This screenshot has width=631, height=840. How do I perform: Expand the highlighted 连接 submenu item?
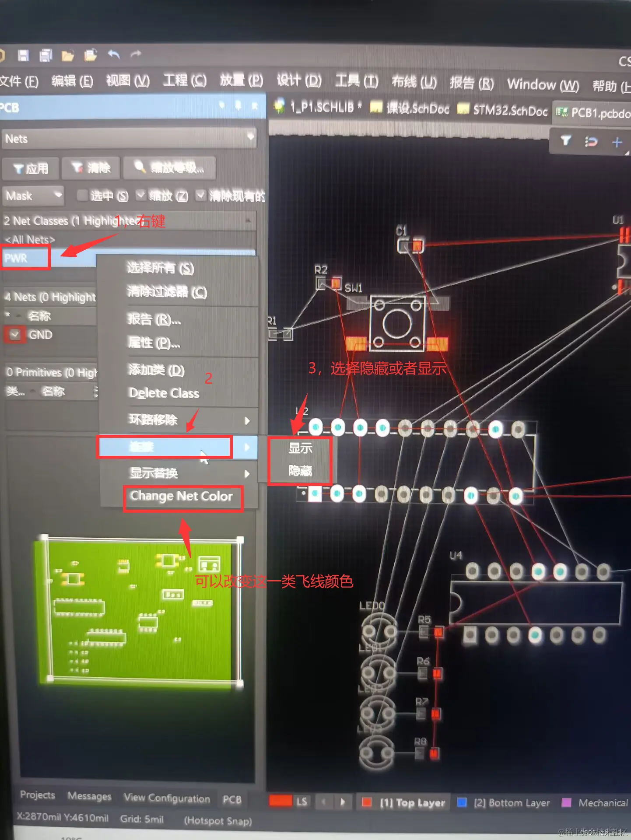(179, 447)
